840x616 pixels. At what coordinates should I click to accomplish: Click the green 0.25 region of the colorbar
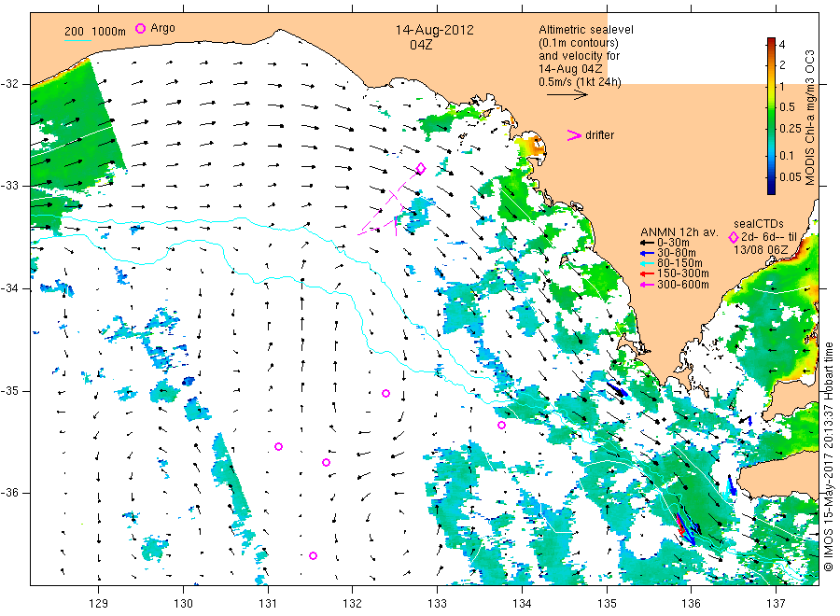click(x=771, y=129)
